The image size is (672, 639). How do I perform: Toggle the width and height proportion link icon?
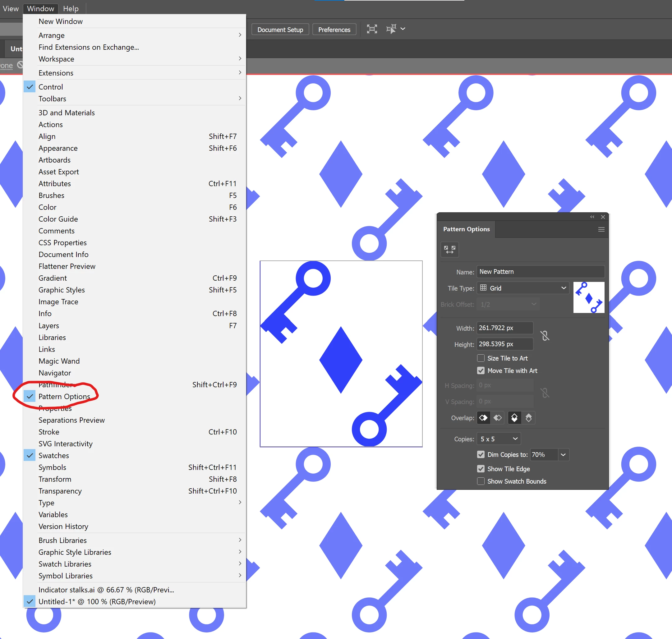pos(545,336)
